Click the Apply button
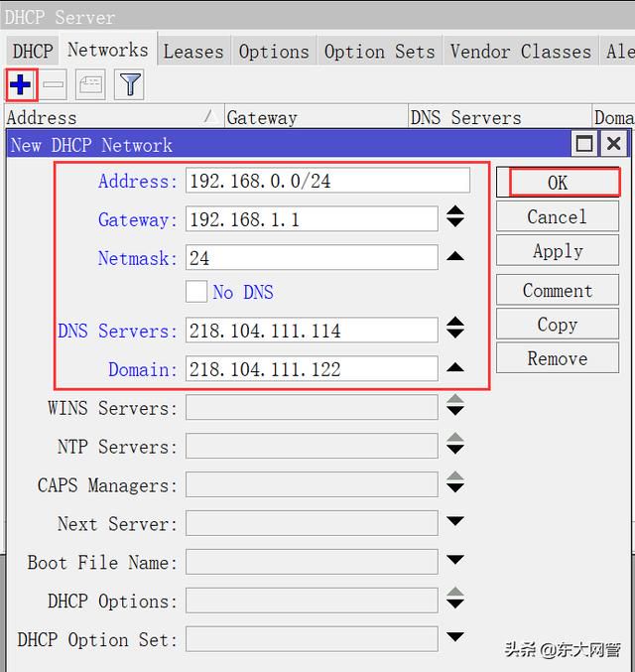 558,251
